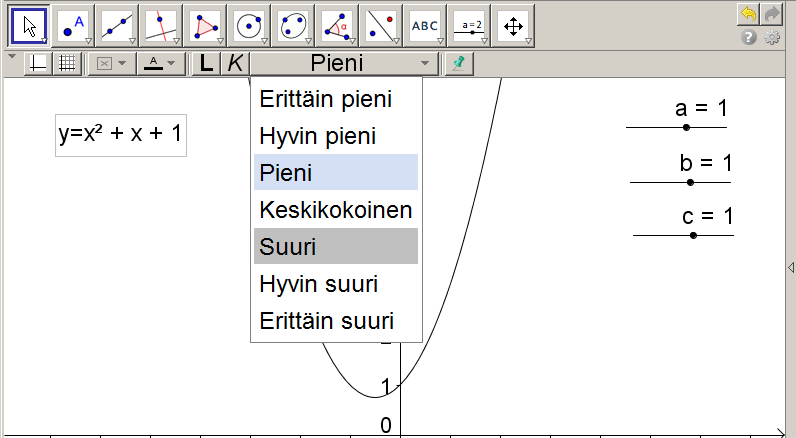Click the Undo arrow
The height and width of the screenshot is (438, 796).
748,14
